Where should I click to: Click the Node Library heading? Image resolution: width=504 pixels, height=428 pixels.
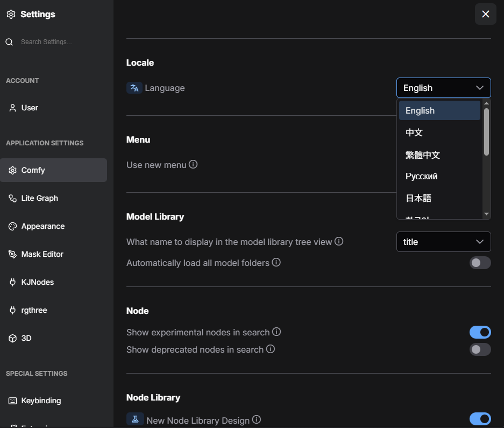click(153, 397)
